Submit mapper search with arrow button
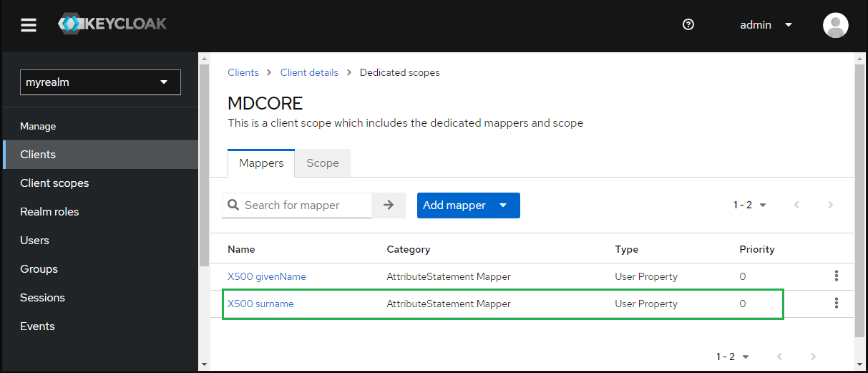The width and height of the screenshot is (868, 373). [x=389, y=205]
